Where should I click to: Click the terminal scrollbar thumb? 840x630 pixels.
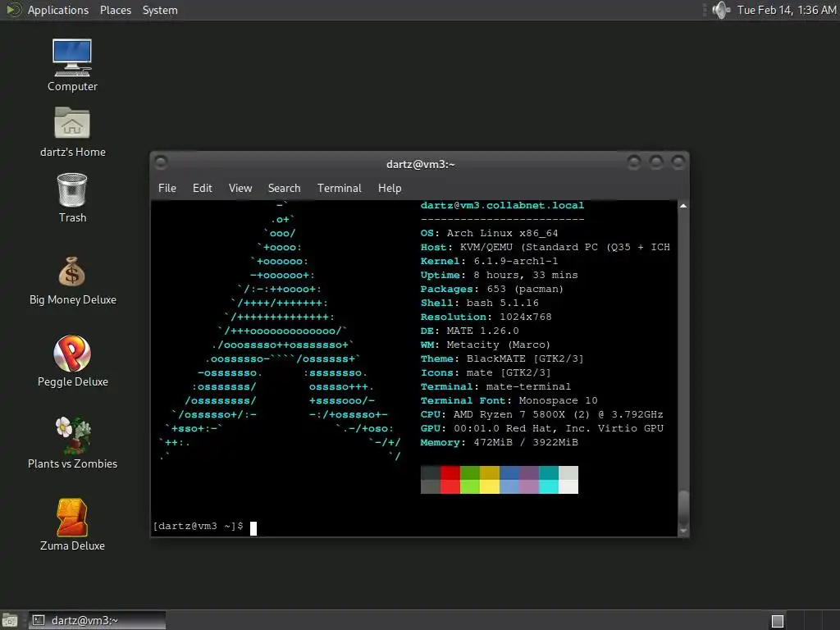click(683, 506)
